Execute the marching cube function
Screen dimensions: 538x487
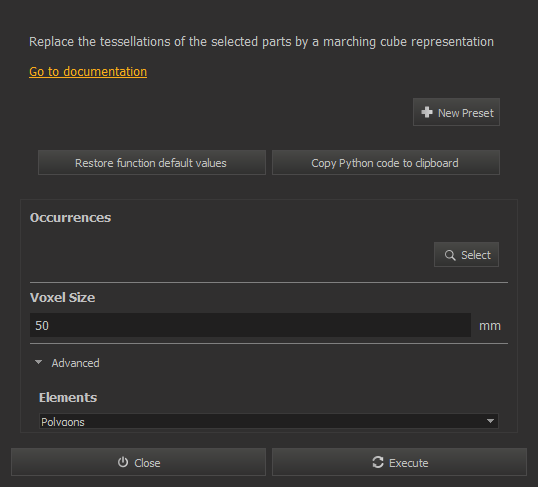399,462
